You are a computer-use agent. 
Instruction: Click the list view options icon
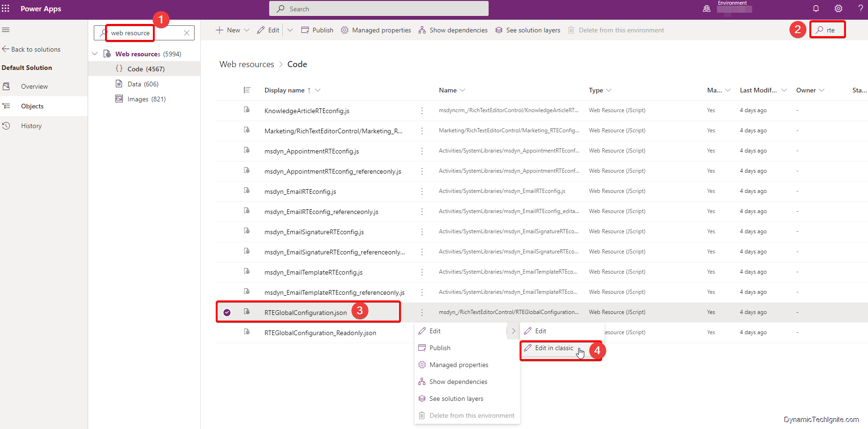pyautogui.click(x=247, y=90)
